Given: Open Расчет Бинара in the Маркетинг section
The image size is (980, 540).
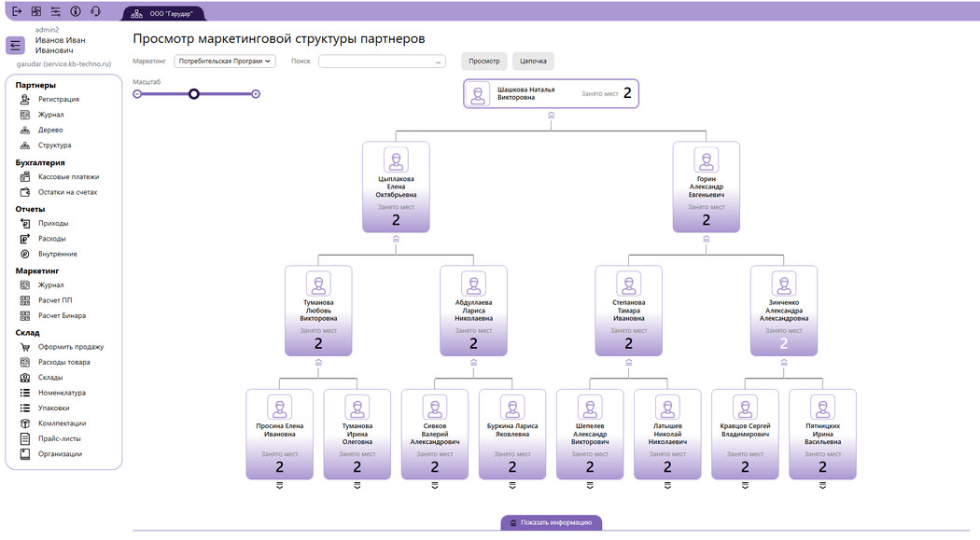Looking at the screenshot, I should tap(62, 315).
